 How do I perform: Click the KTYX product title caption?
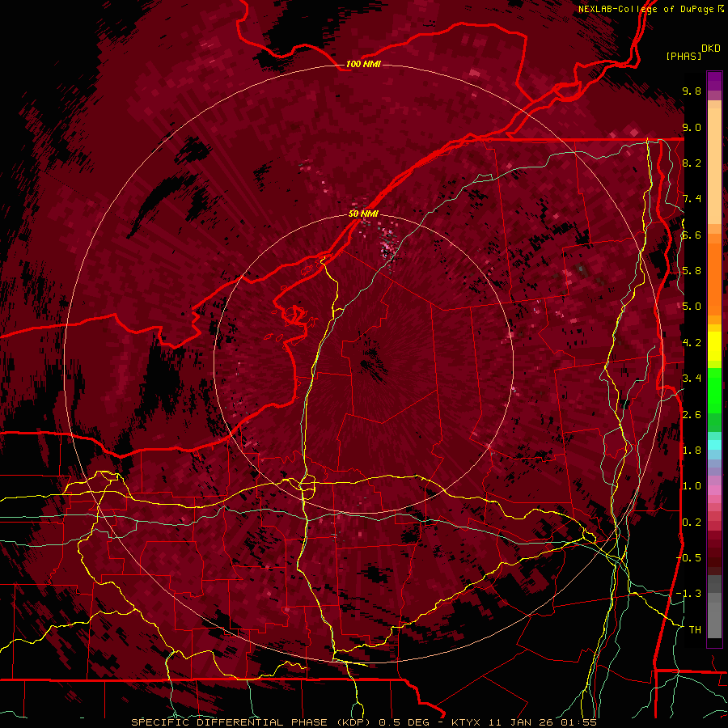pos(363,722)
